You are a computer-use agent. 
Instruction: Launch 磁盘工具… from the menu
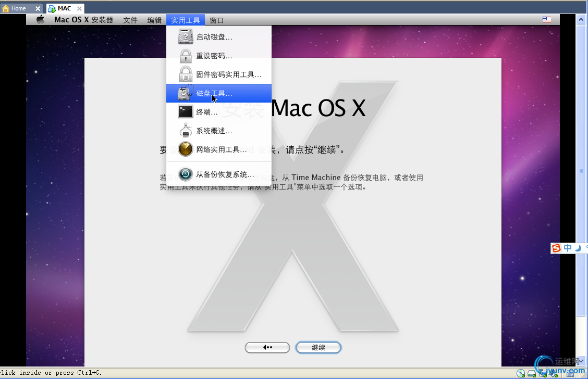point(219,93)
